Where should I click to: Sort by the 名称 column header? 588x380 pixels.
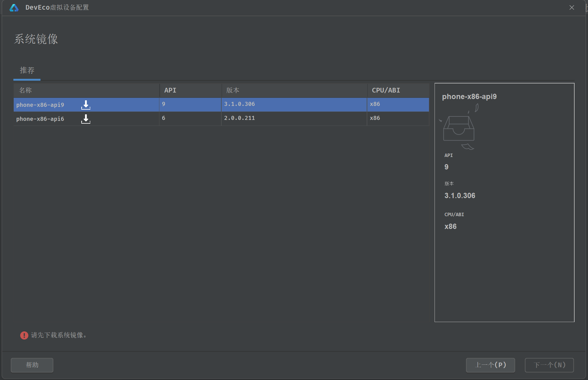pyautogui.click(x=87, y=90)
